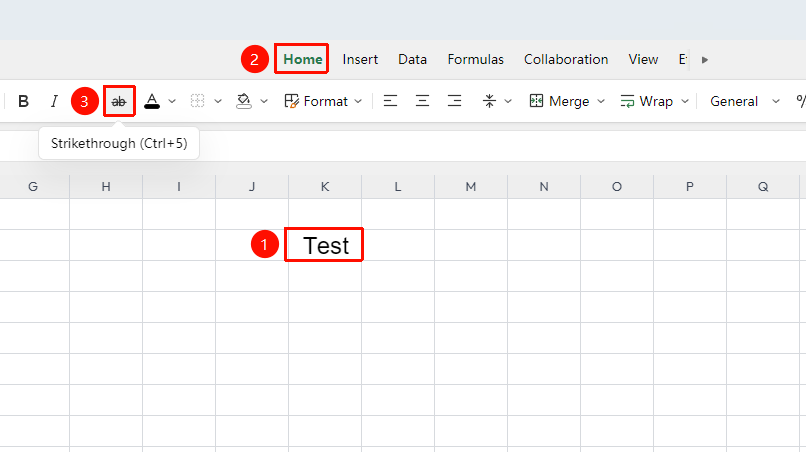Switch to the Home tab
The width and height of the screenshot is (806, 452).
coord(303,59)
